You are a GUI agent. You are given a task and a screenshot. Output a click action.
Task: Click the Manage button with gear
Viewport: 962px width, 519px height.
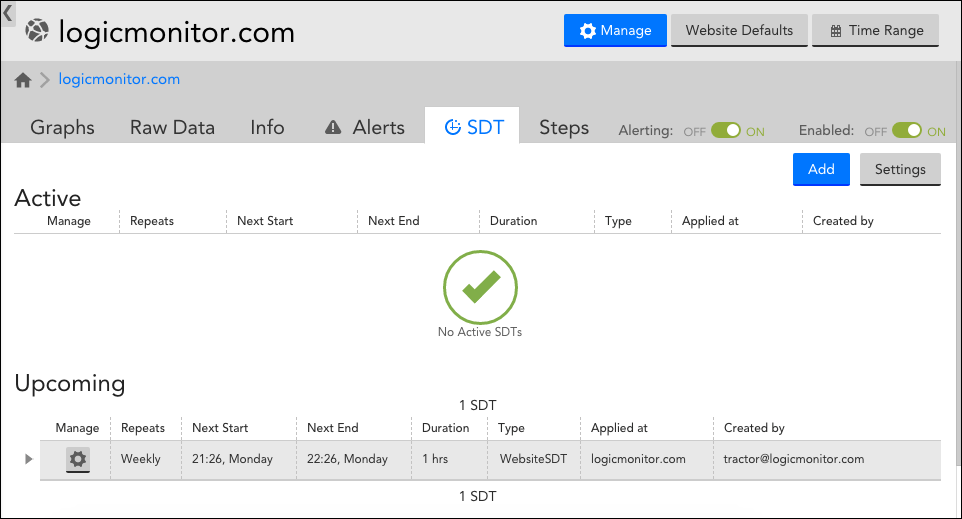615,30
